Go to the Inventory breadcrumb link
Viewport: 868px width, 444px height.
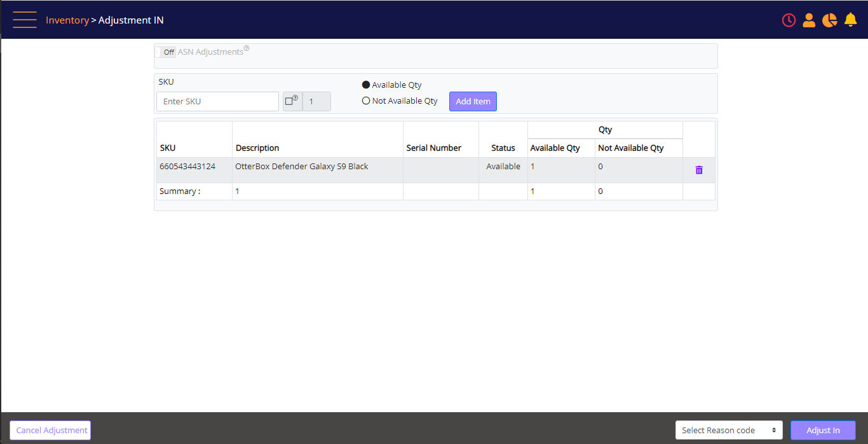click(x=67, y=20)
